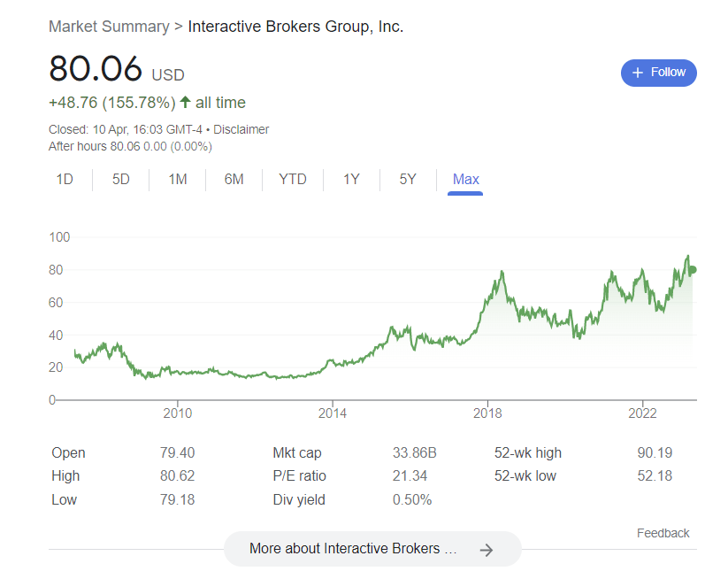Screen dimensions: 728x579
Task: Select the YTD tab
Action: click(293, 180)
